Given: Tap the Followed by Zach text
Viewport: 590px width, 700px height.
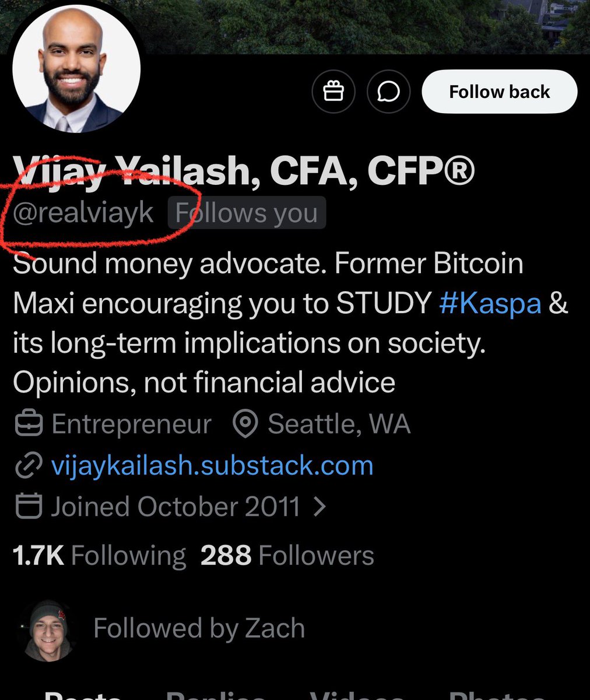Looking at the screenshot, I should click(199, 629).
